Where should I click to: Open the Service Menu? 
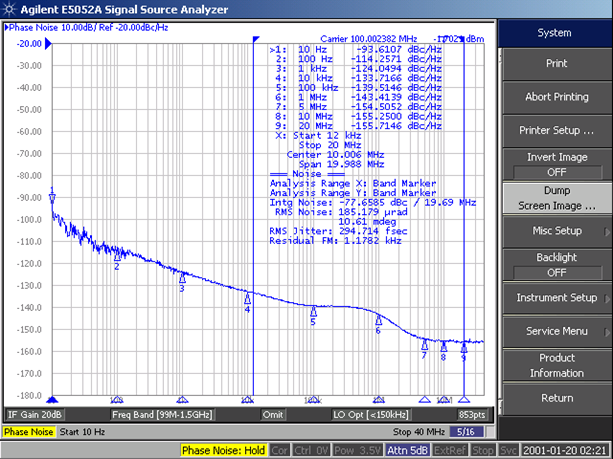[x=555, y=331]
